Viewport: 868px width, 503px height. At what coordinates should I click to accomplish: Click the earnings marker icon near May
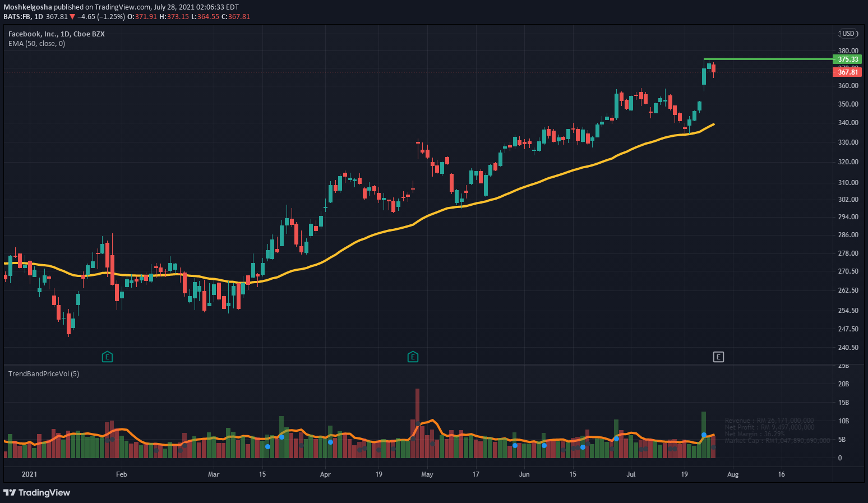(413, 357)
